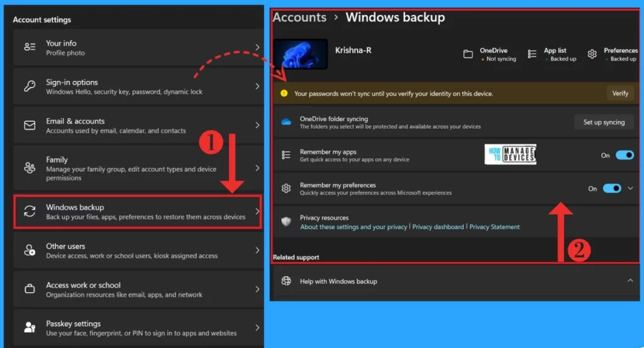The width and height of the screenshot is (644, 348).
Task: Click the Preferences gear icon in header
Action: point(592,54)
